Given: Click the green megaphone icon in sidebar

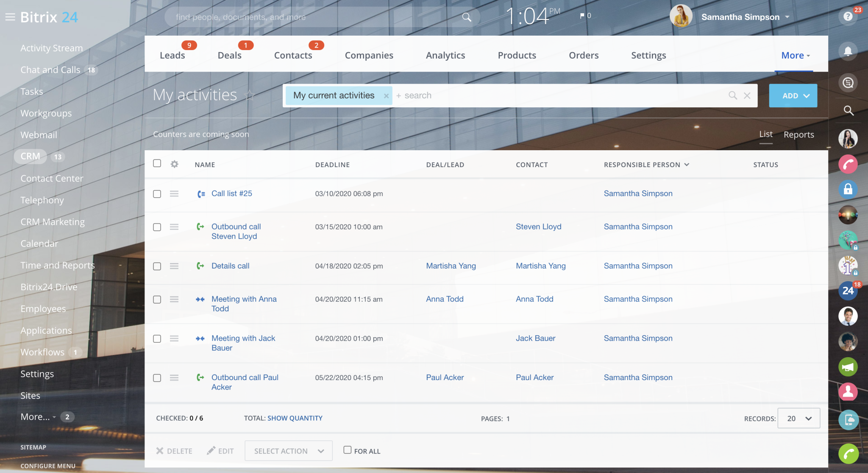Looking at the screenshot, I should coord(848,367).
